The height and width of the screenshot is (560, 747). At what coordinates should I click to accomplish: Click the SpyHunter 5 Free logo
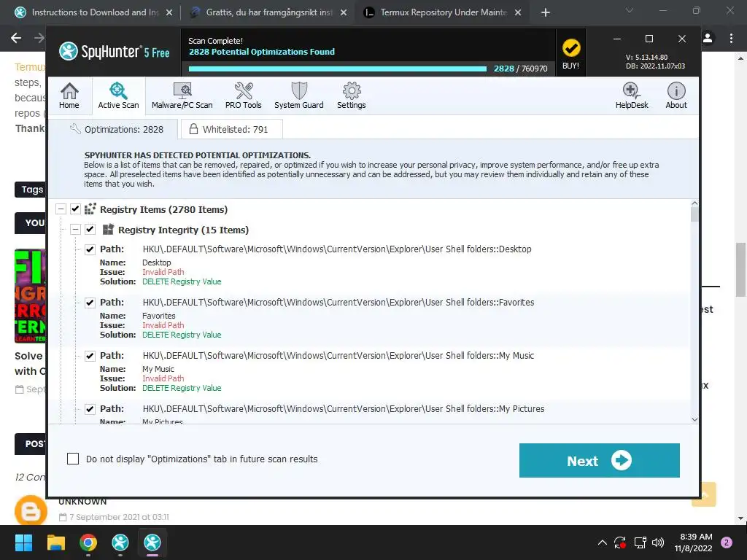115,52
